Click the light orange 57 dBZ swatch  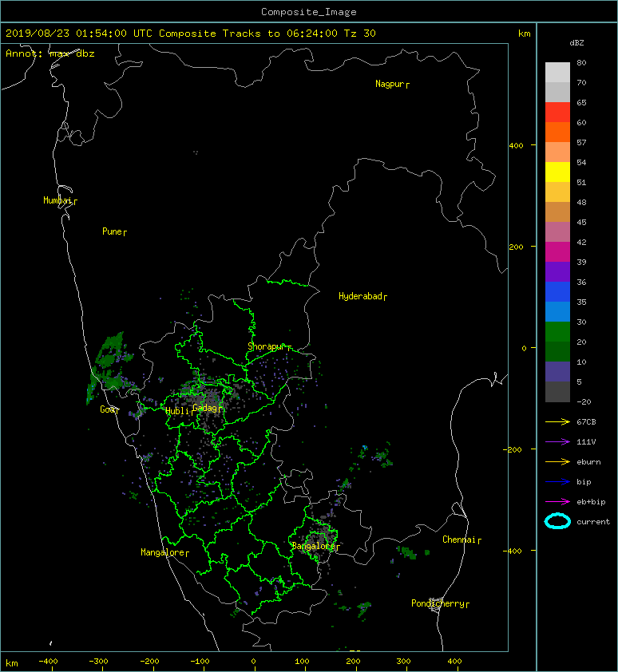click(x=557, y=152)
